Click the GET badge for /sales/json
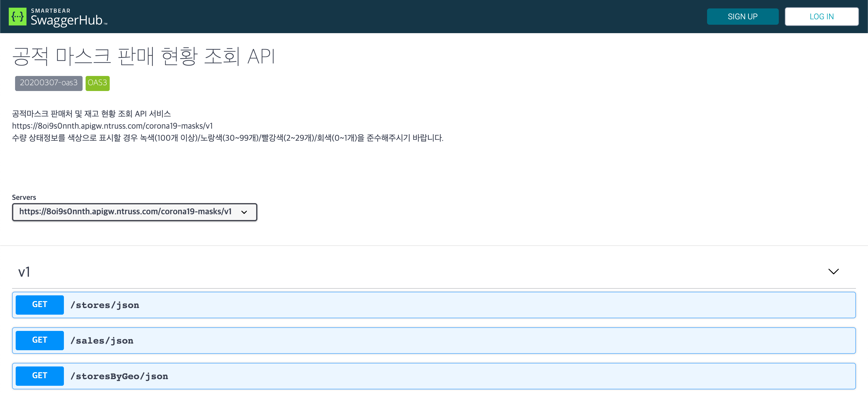 tap(40, 340)
